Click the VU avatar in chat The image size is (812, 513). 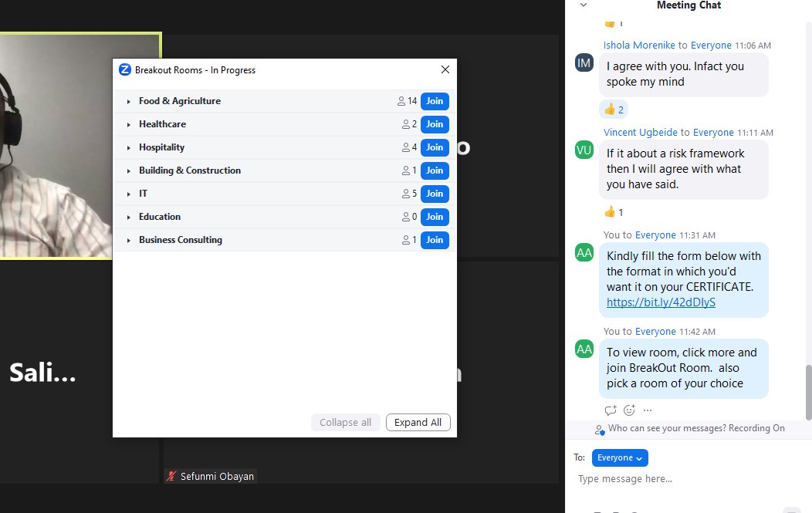point(584,150)
